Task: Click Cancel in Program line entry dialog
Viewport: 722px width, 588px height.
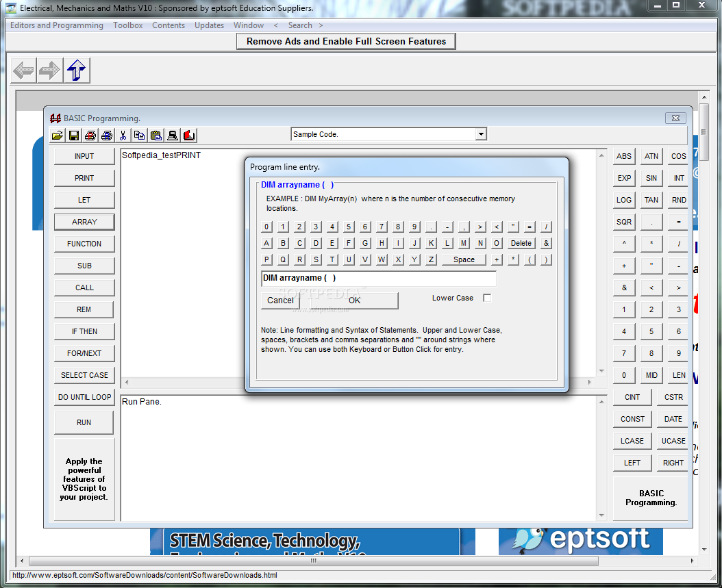Action: click(280, 301)
